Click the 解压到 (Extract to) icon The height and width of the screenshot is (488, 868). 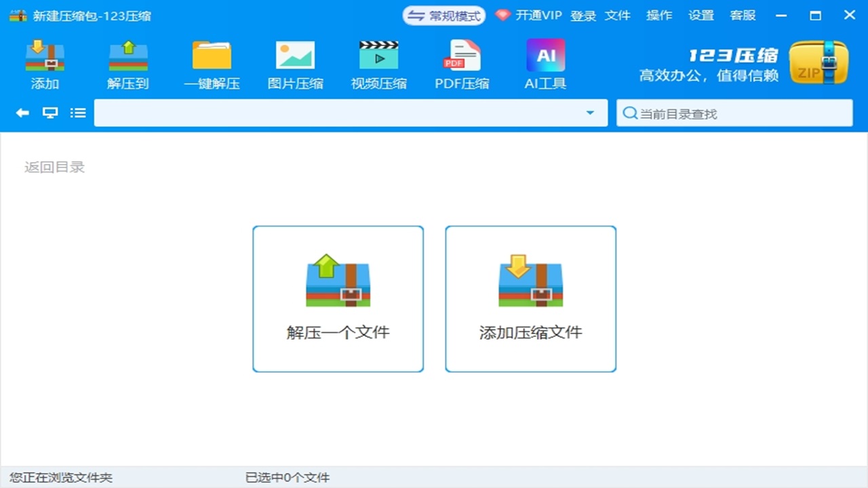127,64
